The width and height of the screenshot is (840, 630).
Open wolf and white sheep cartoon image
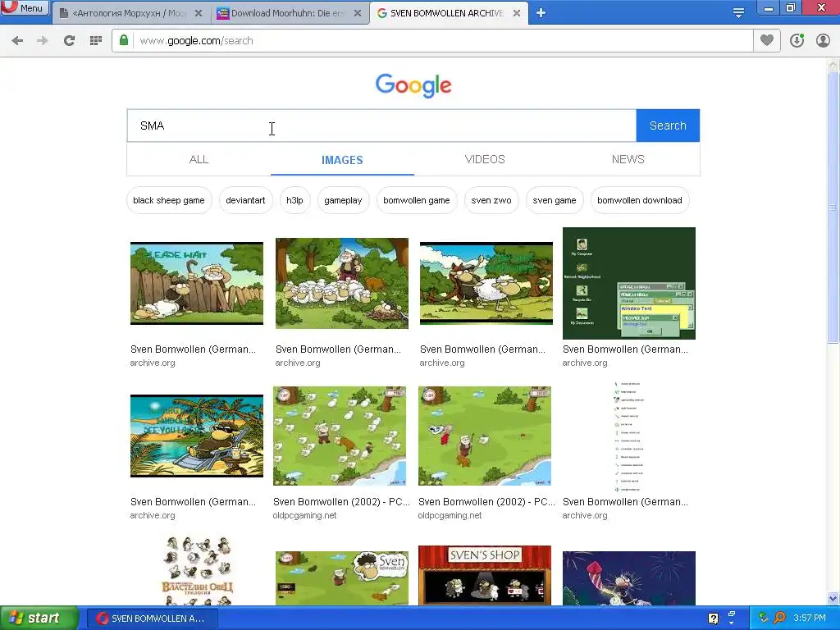click(486, 283)
